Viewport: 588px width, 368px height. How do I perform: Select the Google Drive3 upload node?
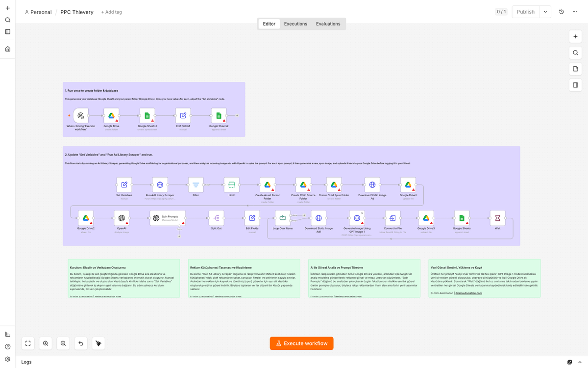point(426,218)
